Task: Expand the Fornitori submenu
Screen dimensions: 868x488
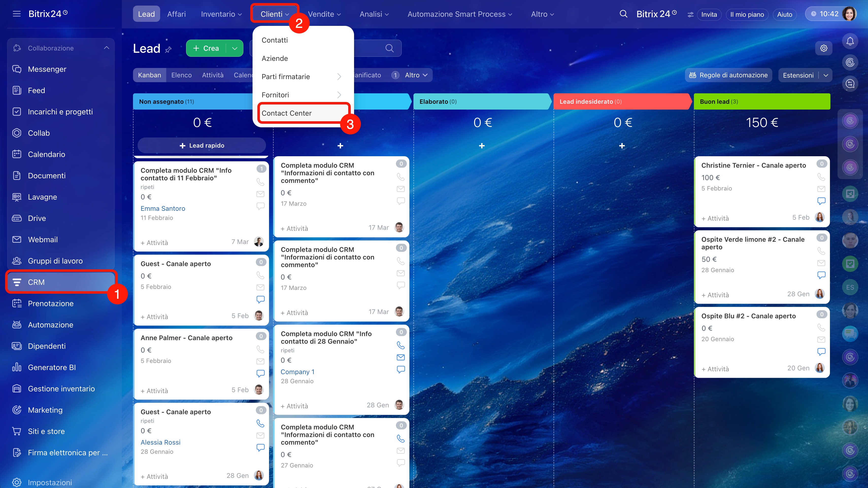Action: pyautogui.click(x=339, y=95)
